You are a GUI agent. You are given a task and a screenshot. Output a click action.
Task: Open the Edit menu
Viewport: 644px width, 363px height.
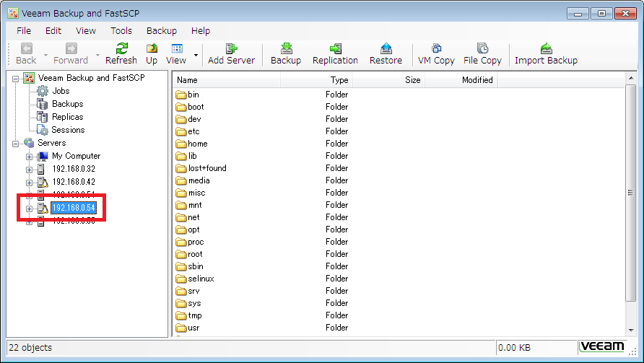click(53, 31)
